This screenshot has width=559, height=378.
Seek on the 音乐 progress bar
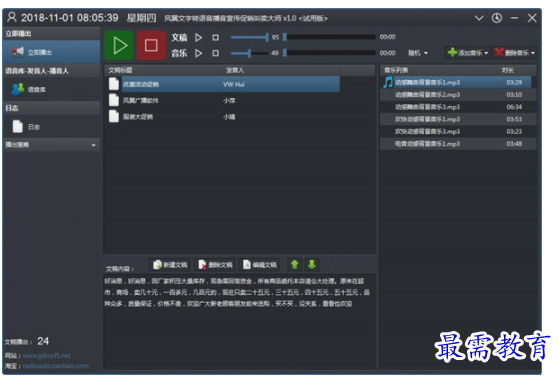[329, 53]
